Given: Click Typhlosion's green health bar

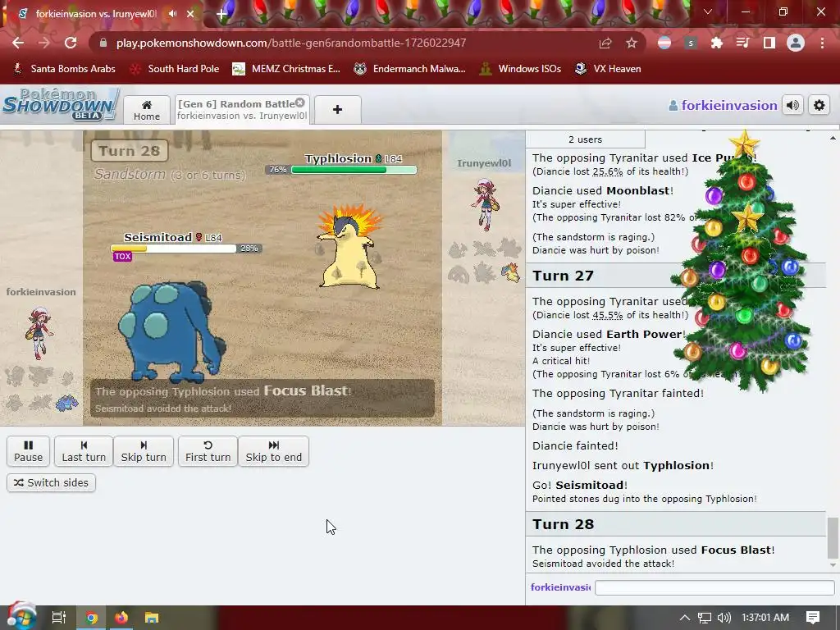Looking at the screenshot, I should (x=354, y=170).
